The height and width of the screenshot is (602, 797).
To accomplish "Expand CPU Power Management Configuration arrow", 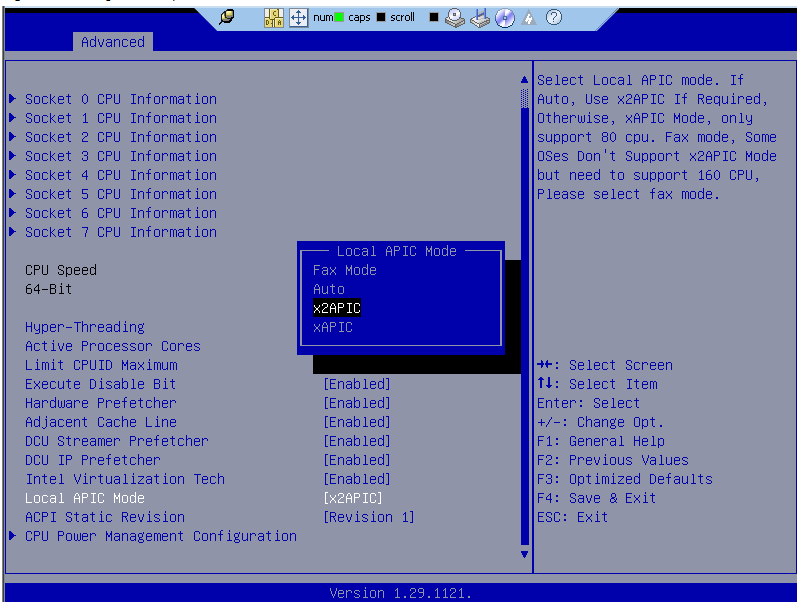I will click(13, 536).
